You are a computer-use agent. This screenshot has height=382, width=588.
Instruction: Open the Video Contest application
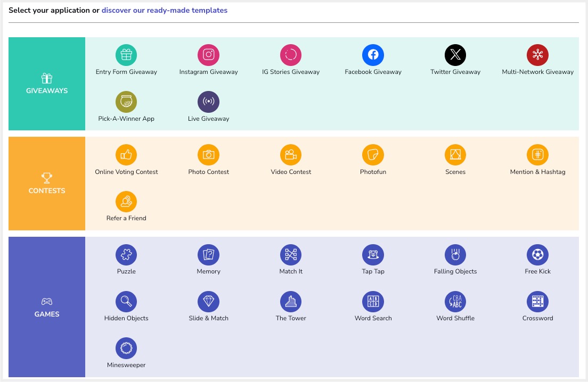(x=291, y=155)
